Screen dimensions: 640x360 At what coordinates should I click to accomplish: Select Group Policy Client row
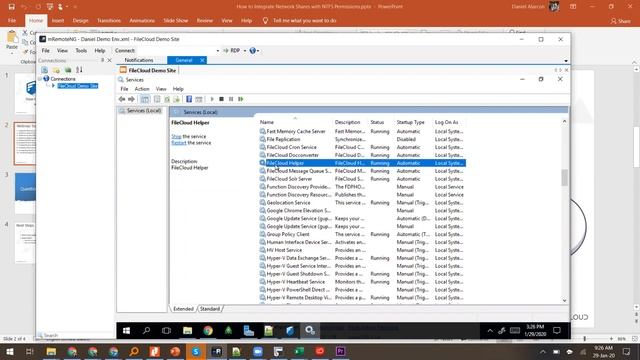362,234
